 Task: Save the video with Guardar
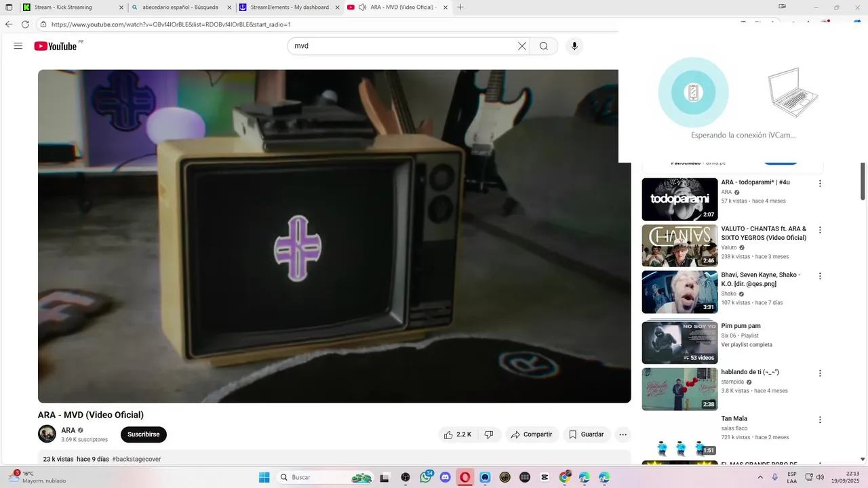click(586, 434)
